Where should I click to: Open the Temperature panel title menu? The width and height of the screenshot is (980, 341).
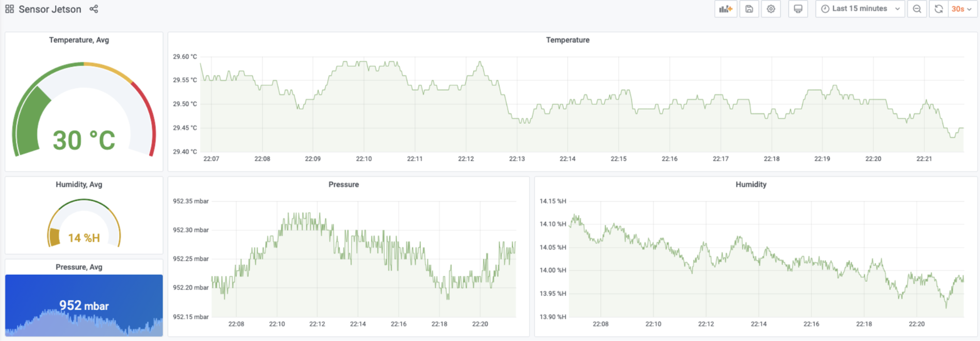pyautogui.click(x=568, y=40)
